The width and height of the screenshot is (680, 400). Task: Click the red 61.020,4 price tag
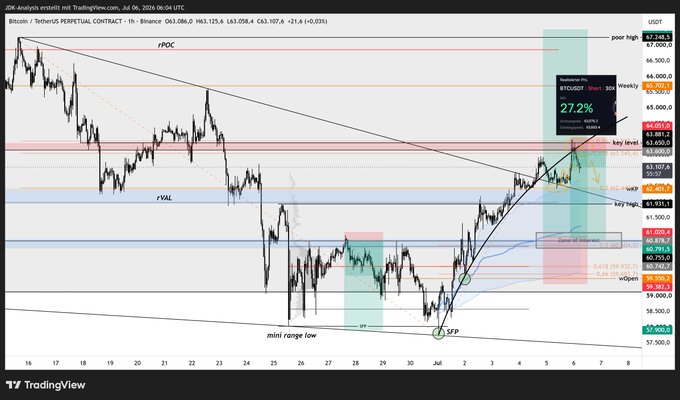pos(658,232)
